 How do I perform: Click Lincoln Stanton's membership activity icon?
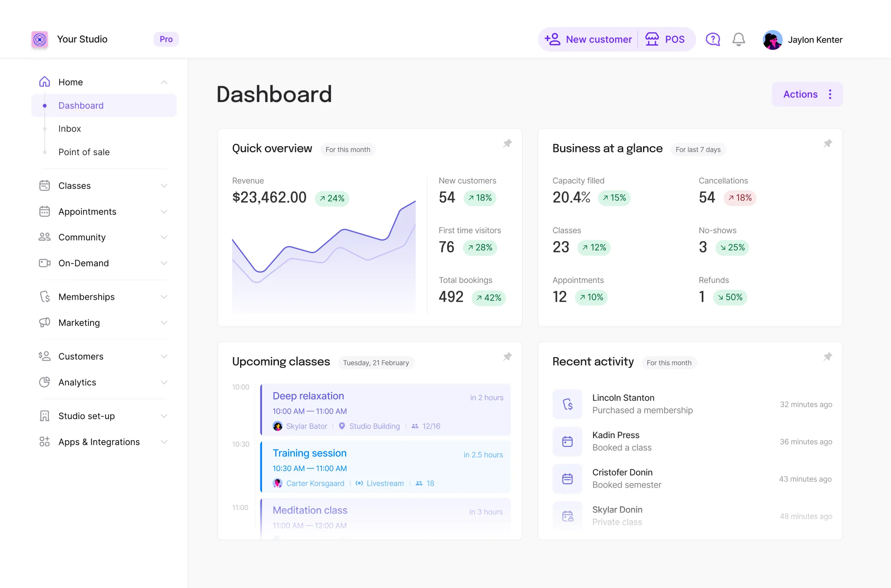[x=567, y=404]
